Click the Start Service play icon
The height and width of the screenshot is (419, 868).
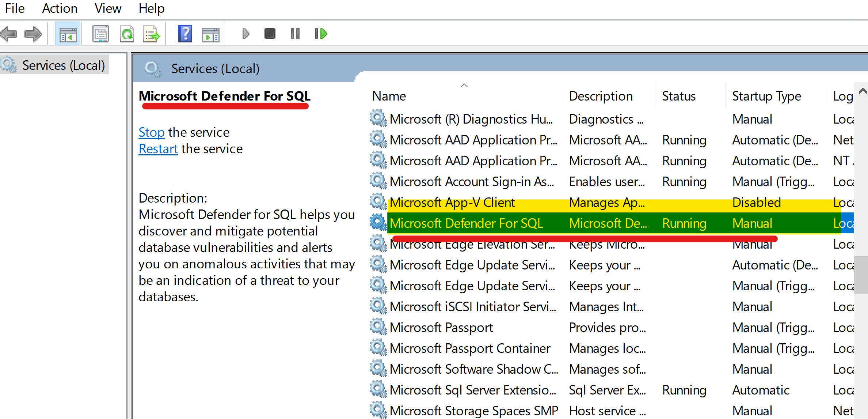246,34
